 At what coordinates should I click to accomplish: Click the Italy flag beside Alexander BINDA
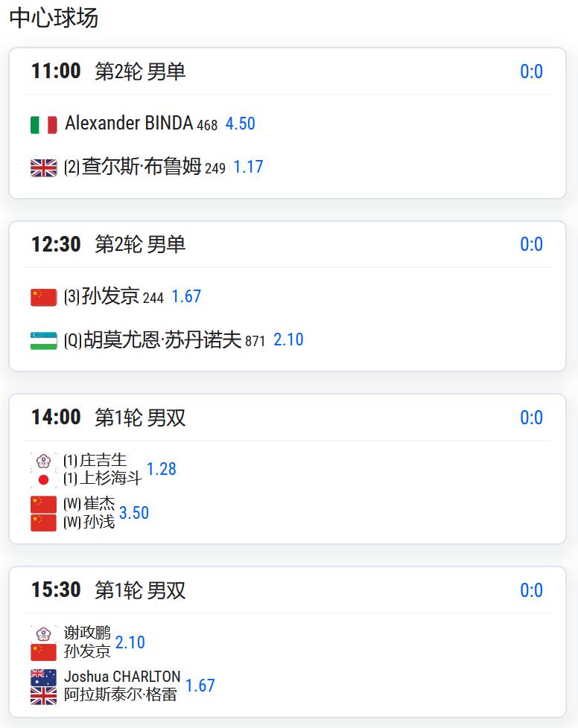point(43,124)
